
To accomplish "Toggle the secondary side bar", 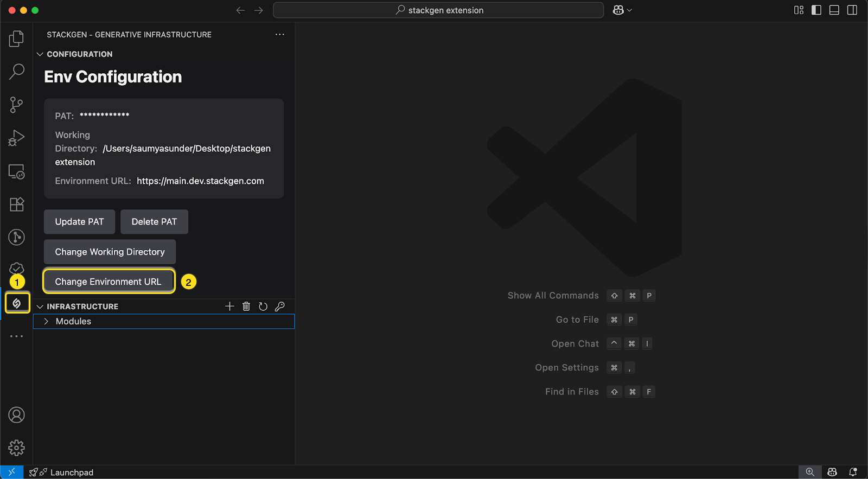I will point(852,10).
